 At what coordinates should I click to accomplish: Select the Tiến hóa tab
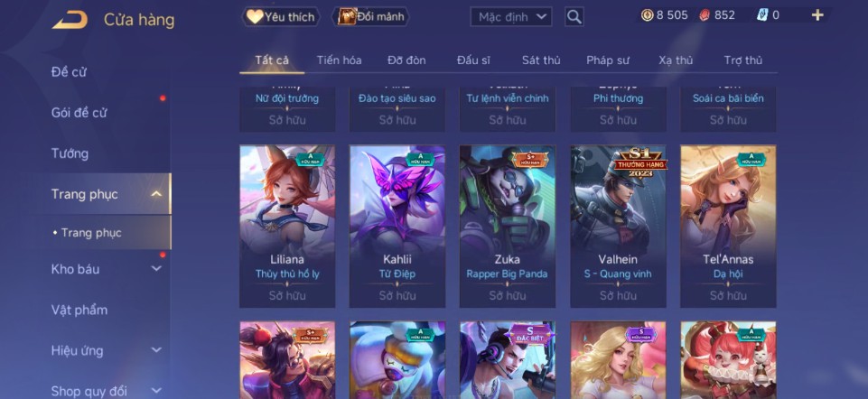[x=339, y=60]
